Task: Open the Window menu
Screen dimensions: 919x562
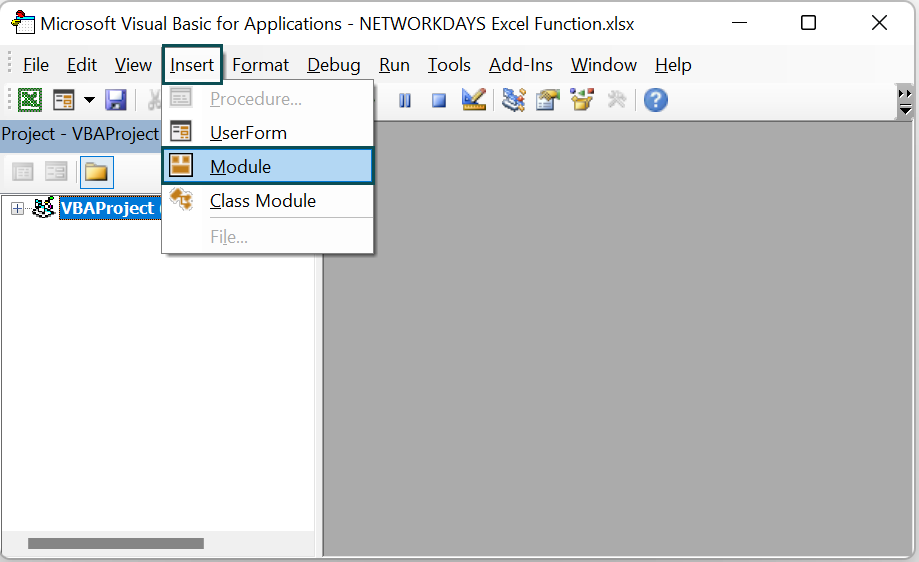Action: 604,64
